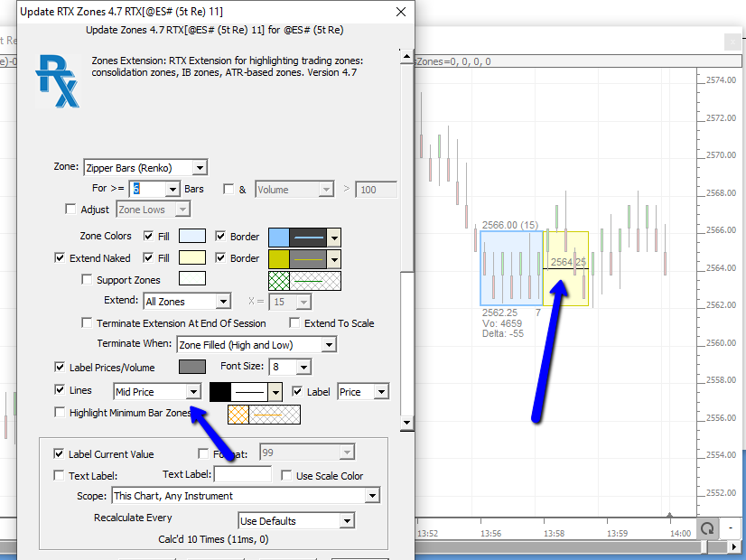
Task: Enable the Extend To Scale checkbox
Action: (x=294, y=323)
